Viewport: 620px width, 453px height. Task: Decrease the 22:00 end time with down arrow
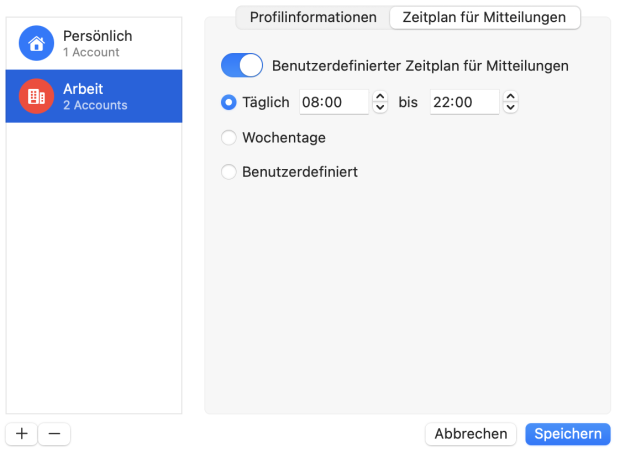pyautogui.click(x=511, y=108)
